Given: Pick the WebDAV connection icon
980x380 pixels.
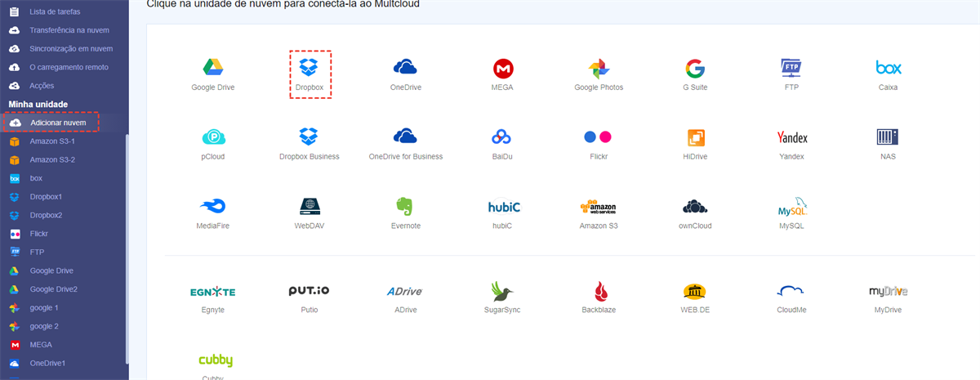Looking at the screenshot, I should [x=310, y=206].
